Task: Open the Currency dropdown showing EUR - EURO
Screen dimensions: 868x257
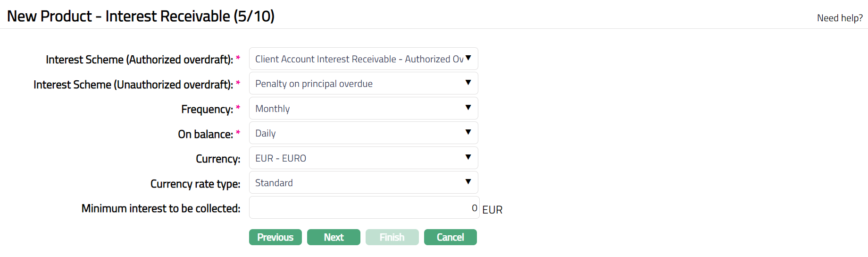Action: pos(363,158)
